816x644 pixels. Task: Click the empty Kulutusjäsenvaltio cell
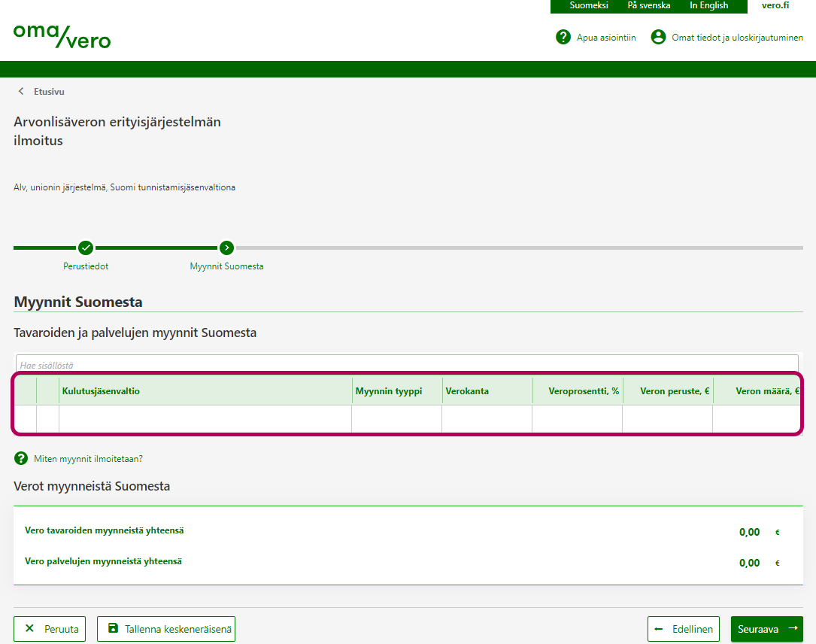pyautogui.click(x=205, y=419)
